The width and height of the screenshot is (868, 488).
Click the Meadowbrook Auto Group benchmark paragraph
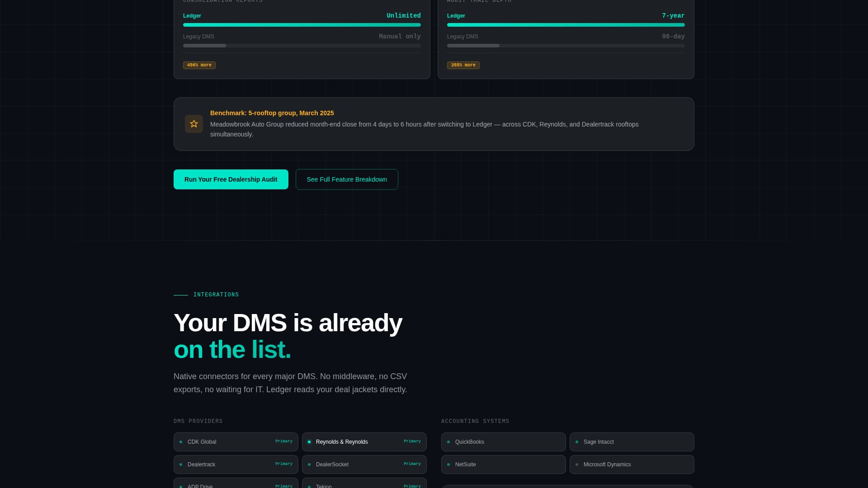[425, 129]
